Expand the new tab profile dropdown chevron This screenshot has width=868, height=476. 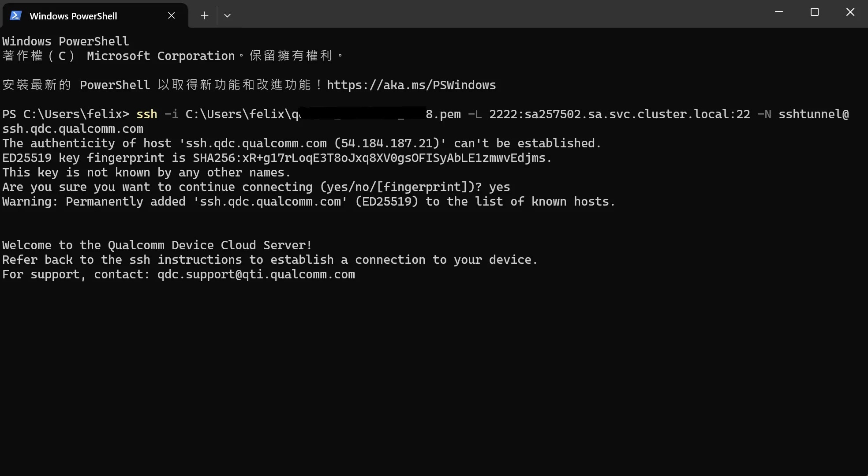click(227, 15)
